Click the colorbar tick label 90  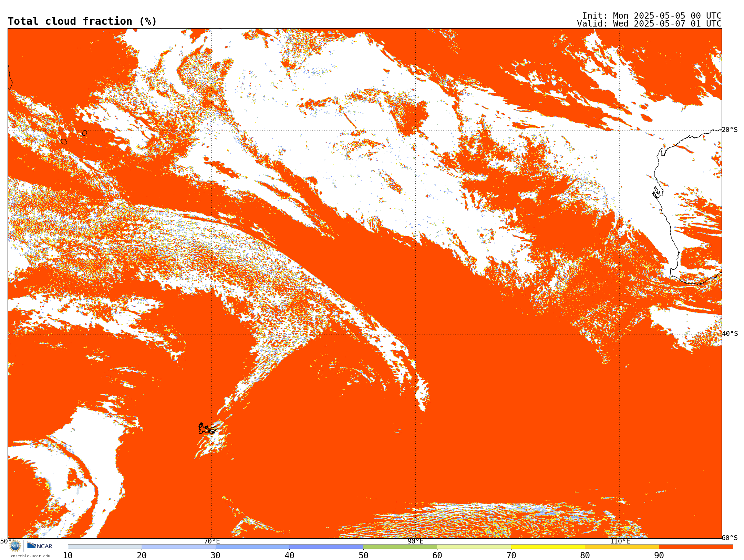tap(659, 556)
